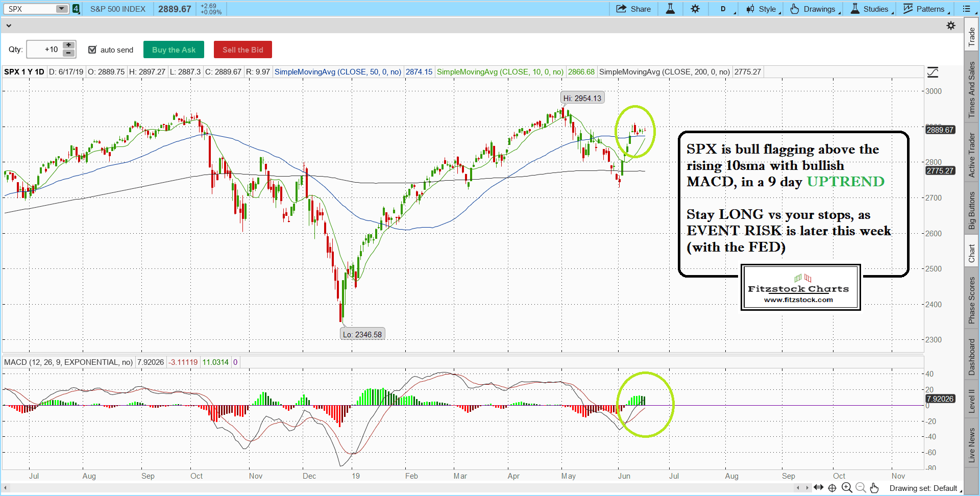Viewport: 980px width, 496px height.
Task: Click the crosshair tracking icon at bottom
Action: point(832,488)
